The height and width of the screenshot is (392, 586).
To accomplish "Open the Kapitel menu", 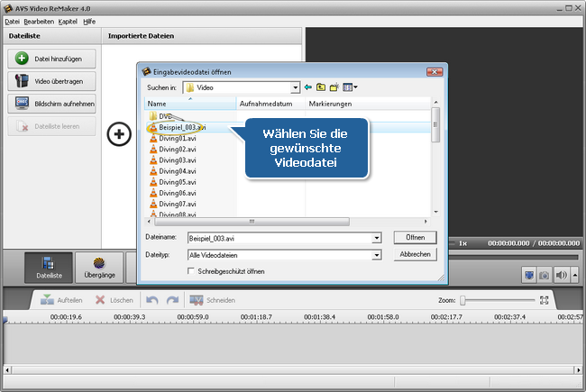I will click(x=68, y=21).
